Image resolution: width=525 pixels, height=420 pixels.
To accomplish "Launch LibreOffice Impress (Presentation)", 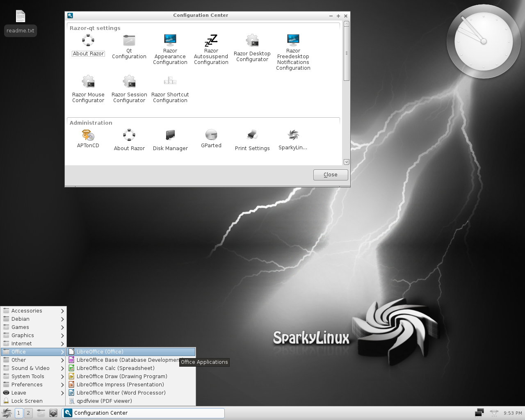I will pos(131,385).
